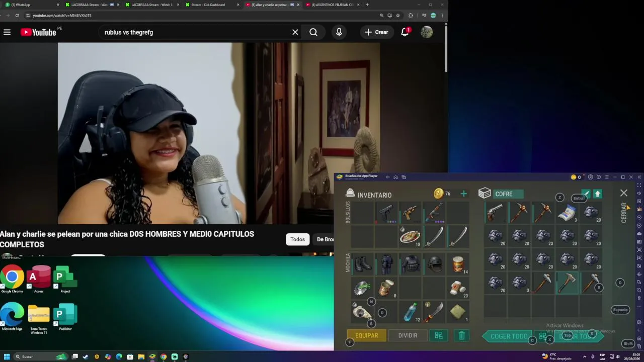Click the DIVIDIR button in inventory
The height and width of the screenshot is (362, 644).
pos(408,335)
